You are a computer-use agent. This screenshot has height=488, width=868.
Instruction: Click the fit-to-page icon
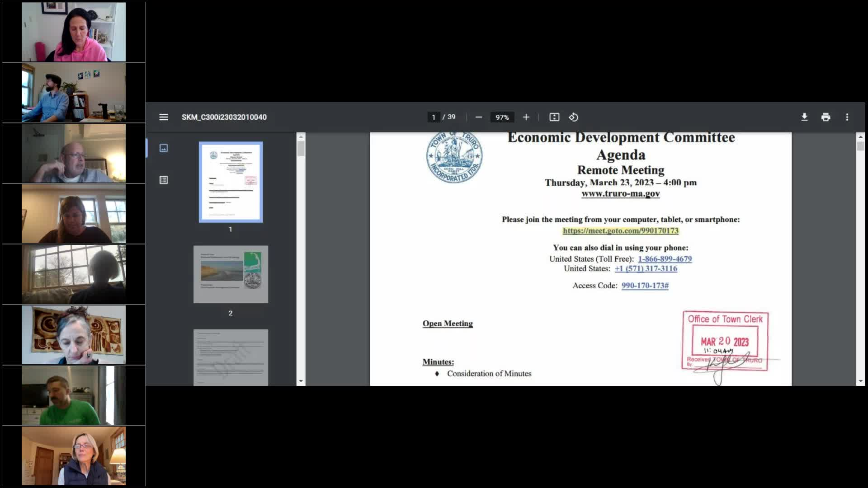coord(553,117)
